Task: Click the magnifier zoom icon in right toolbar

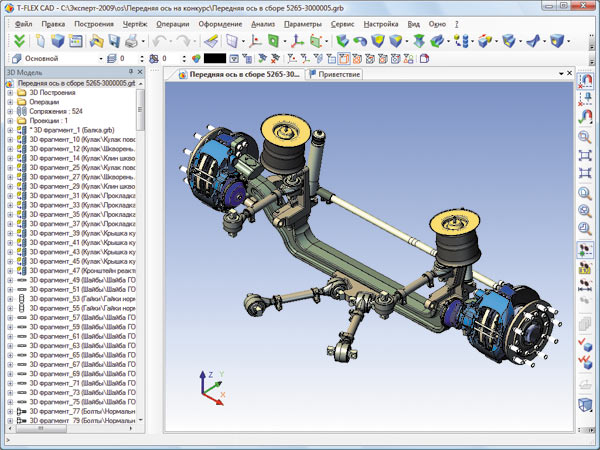Action: [585, 137]
